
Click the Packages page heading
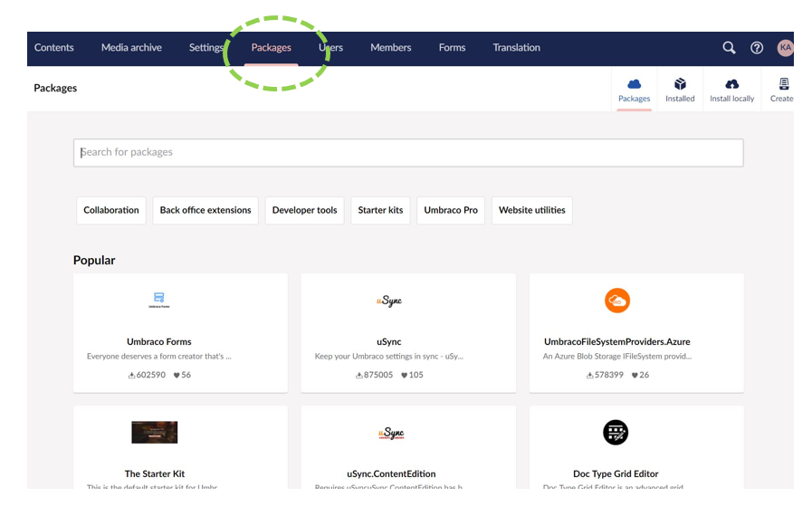[x=55, y=88]
